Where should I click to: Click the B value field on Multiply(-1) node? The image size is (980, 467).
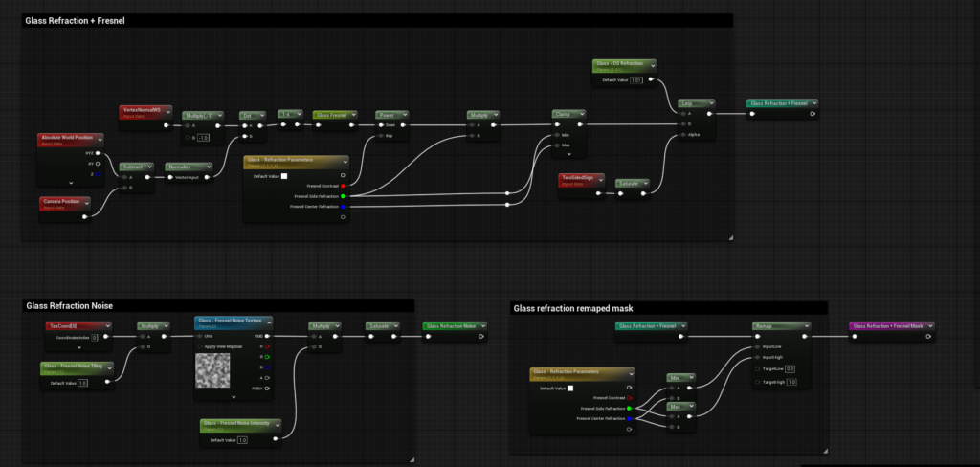[x=203, y=138]
